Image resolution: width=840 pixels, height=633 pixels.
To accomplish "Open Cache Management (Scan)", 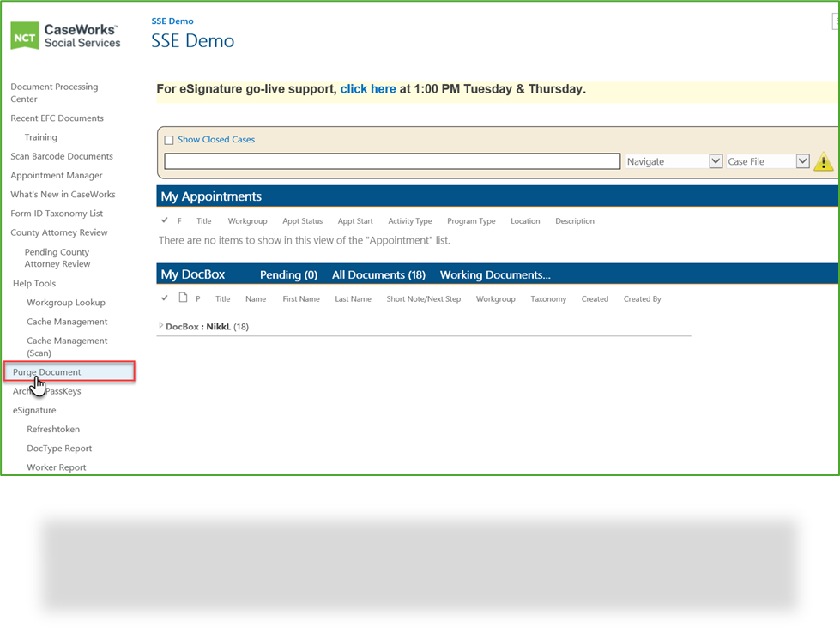I will coord(67,347).
